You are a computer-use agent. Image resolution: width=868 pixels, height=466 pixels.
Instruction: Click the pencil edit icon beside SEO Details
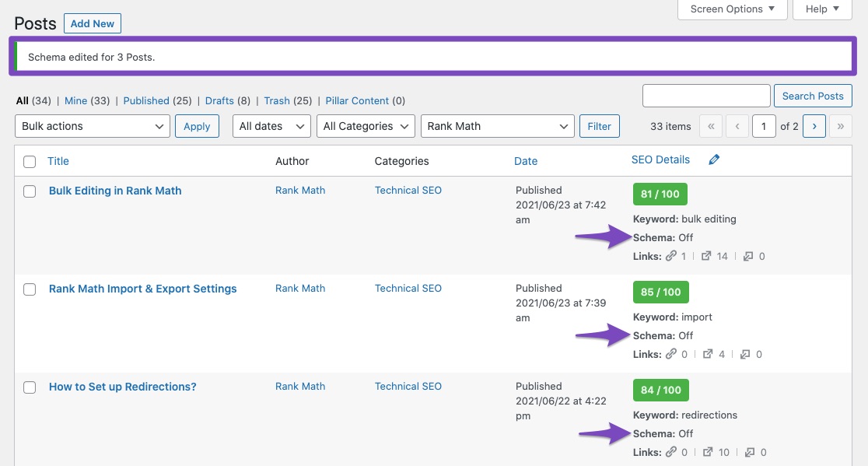tap(714, 160)
